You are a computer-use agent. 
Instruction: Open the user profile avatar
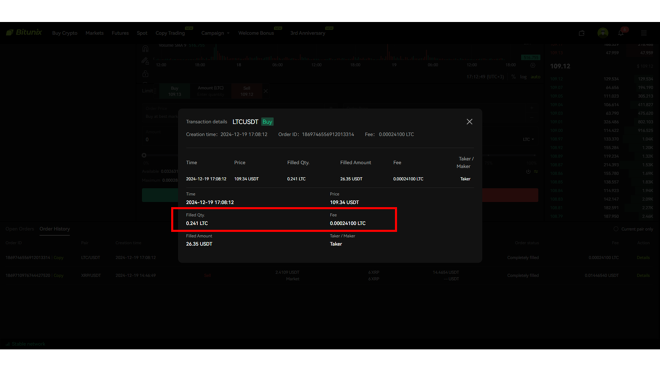click(603, 33)
